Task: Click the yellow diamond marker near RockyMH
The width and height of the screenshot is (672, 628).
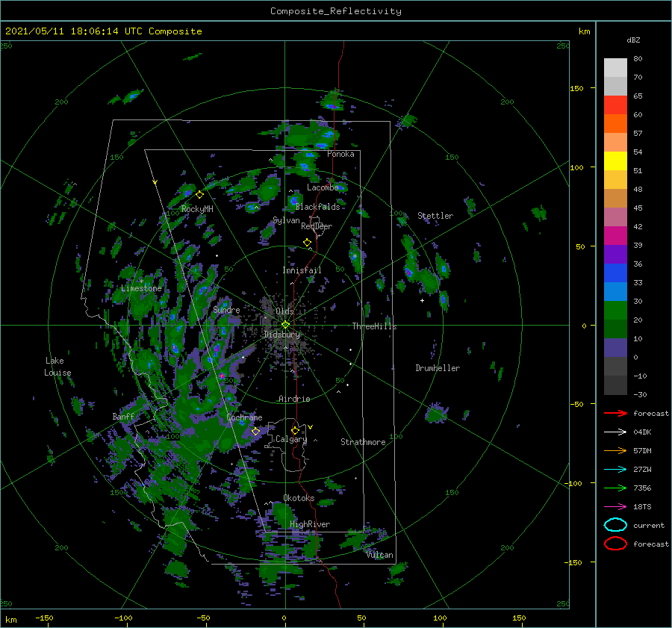Action: 199,195
